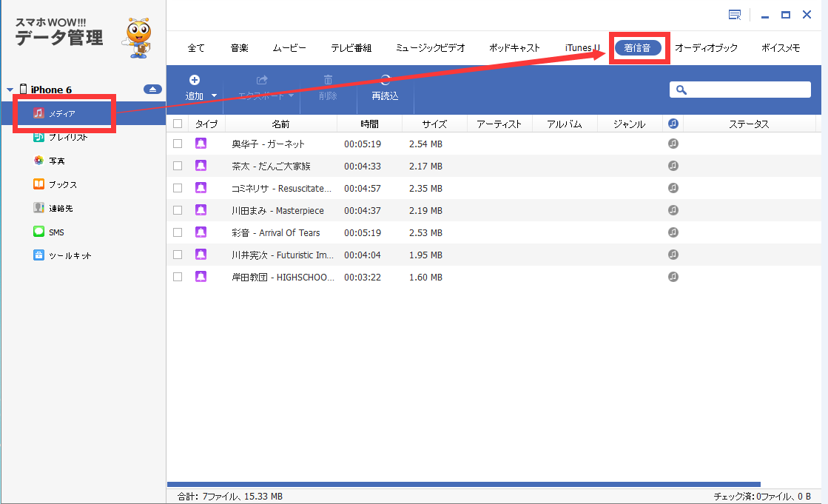Open the Export (エクスポート) dropdown arrow
Screen dimensions: 828x504
pyautogui.click(x=291, y=95)
